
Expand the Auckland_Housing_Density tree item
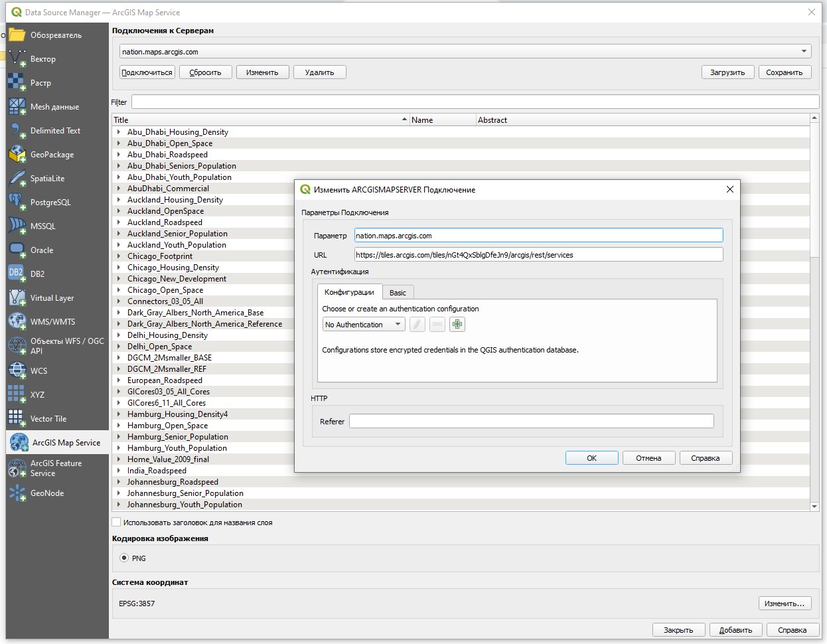[x=119, y=200]
